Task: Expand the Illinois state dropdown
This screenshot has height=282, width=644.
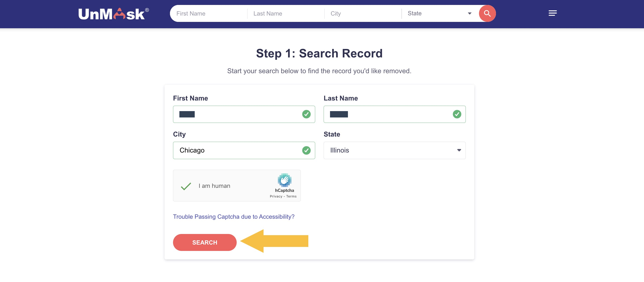Action: pyautogui.click(x=395, y=150)
